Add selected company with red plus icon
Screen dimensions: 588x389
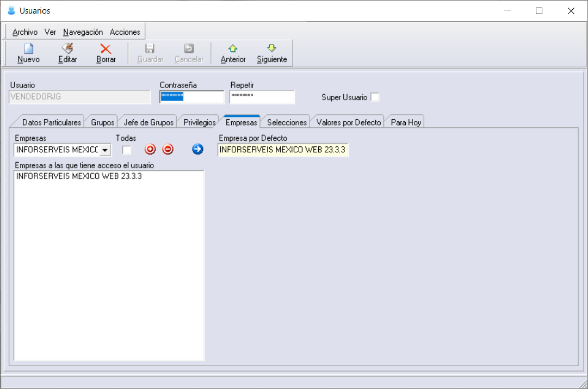pyautogui.click(x=150, y=149)
